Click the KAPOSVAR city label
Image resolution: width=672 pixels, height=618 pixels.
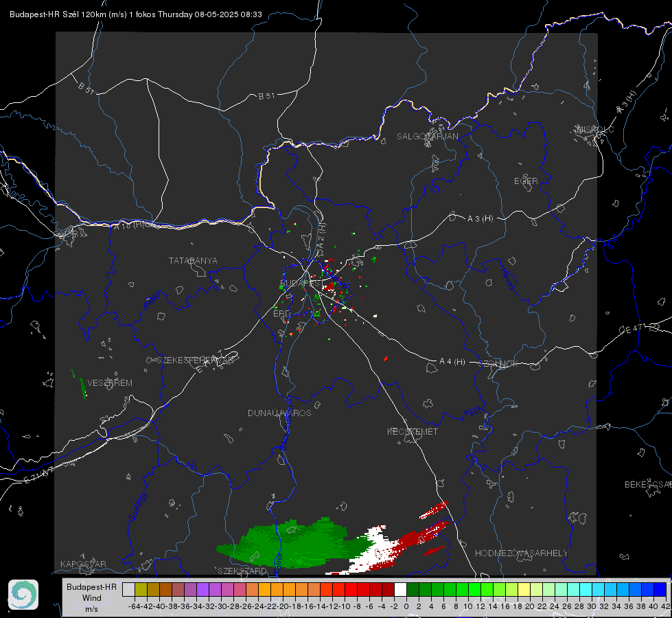(x=83, y=564)
